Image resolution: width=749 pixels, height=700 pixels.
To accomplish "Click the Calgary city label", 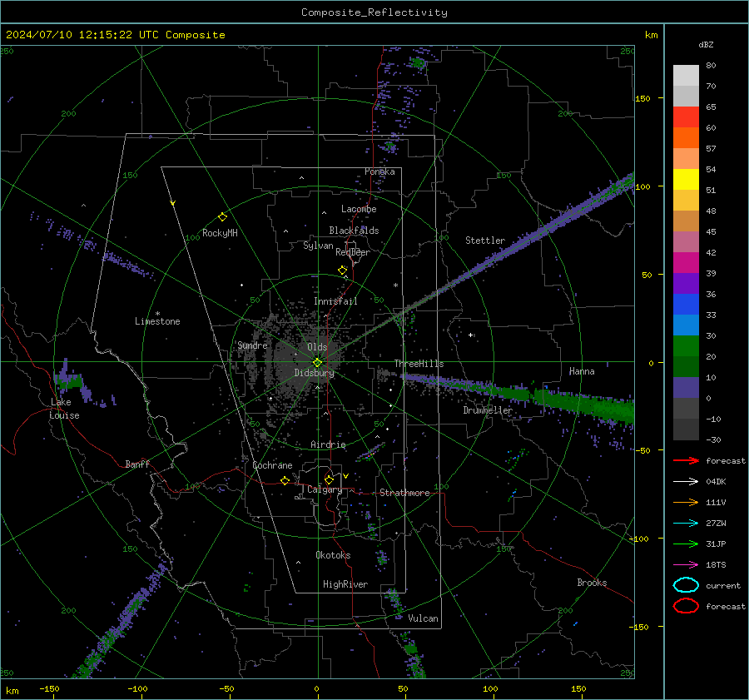I will pos(325,489).
